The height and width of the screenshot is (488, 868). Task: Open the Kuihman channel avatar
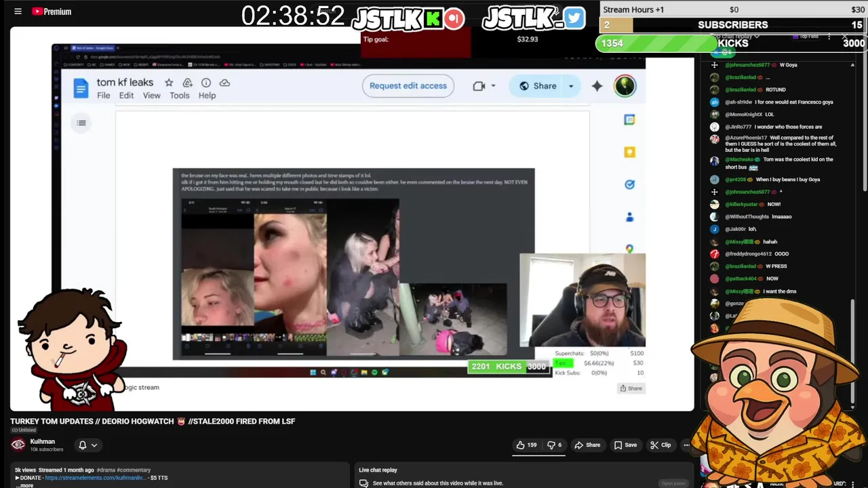18,445
